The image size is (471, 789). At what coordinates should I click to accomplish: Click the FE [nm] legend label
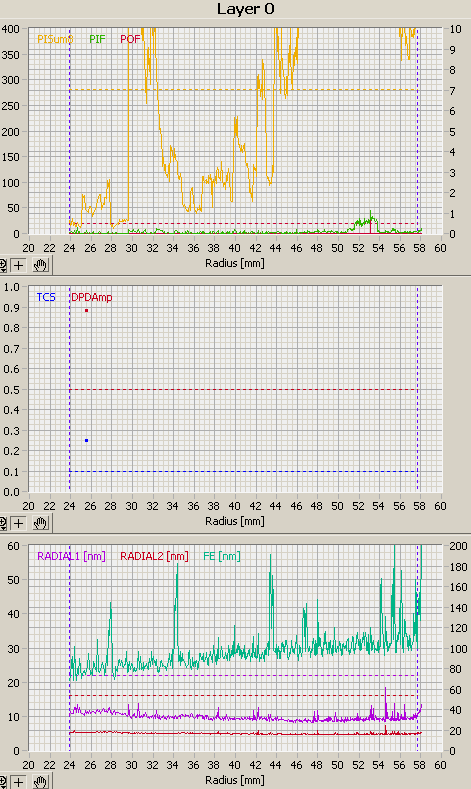(x=221, y=556)
